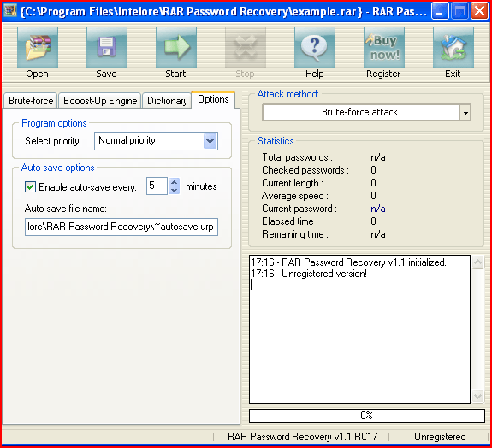
Task: Click 'RAR Password Recovery v1.1 RC17' status text
Action: [303, 437]
